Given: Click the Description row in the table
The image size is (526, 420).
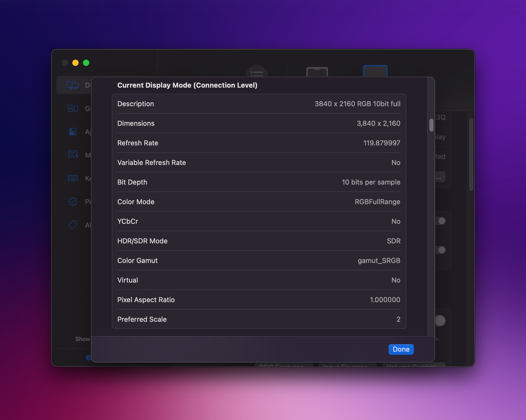Looking at the screenshot, I should 259,104.
